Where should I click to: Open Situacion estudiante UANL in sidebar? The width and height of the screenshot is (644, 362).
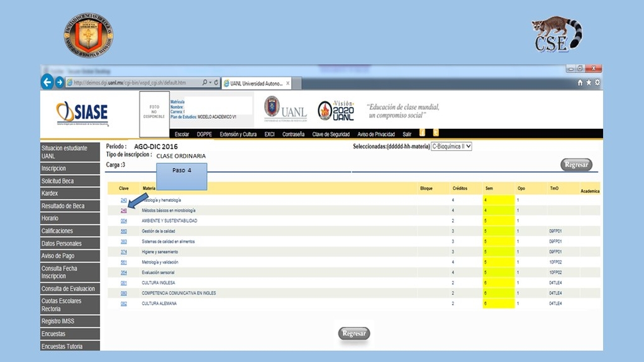(70, 152)
